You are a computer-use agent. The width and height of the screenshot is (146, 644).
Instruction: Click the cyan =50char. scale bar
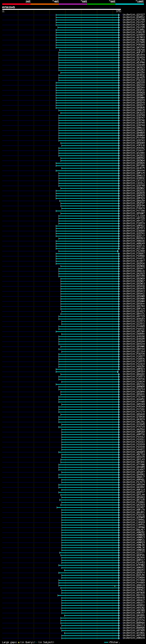(x=106, y=642)
